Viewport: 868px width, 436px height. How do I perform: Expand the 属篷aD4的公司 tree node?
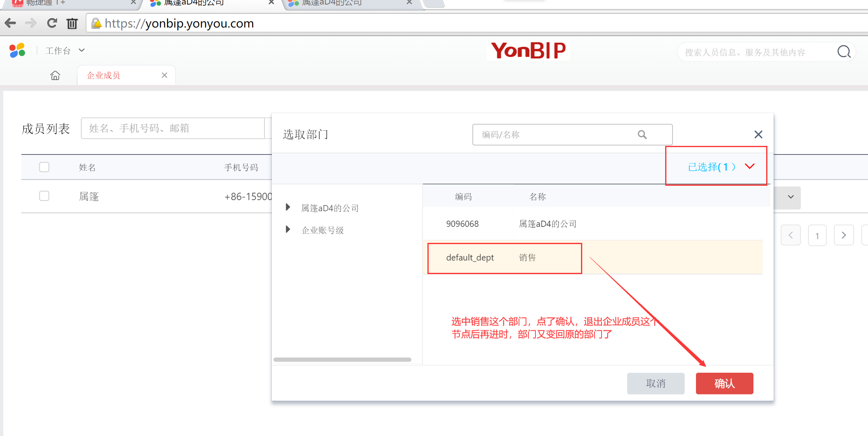(288, 207)
